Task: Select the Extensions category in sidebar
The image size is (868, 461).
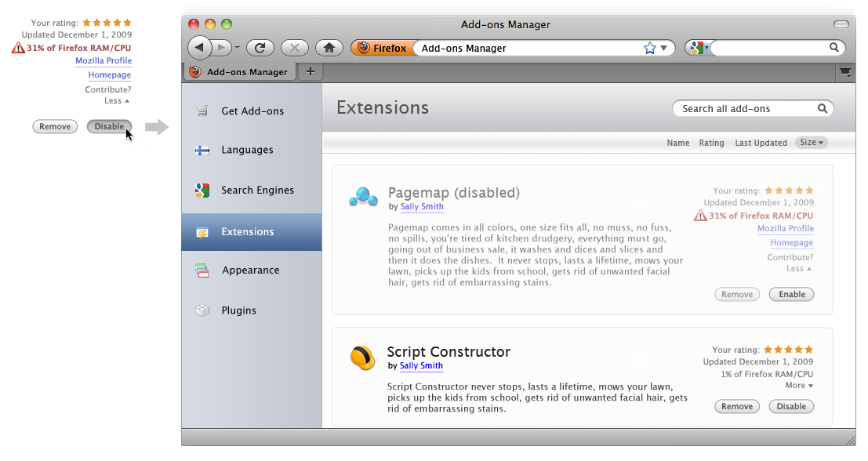Action: (252, 232)
